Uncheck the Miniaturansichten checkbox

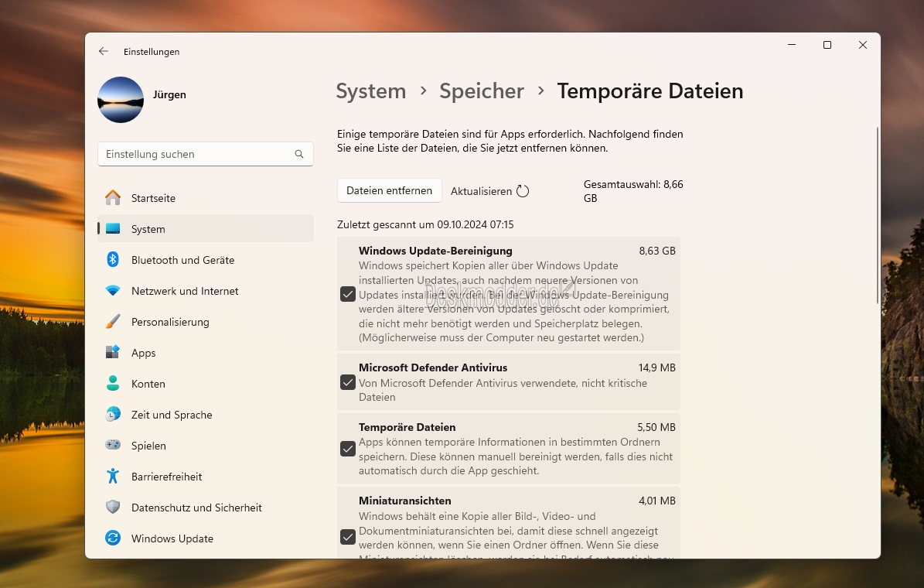[348, 537]
